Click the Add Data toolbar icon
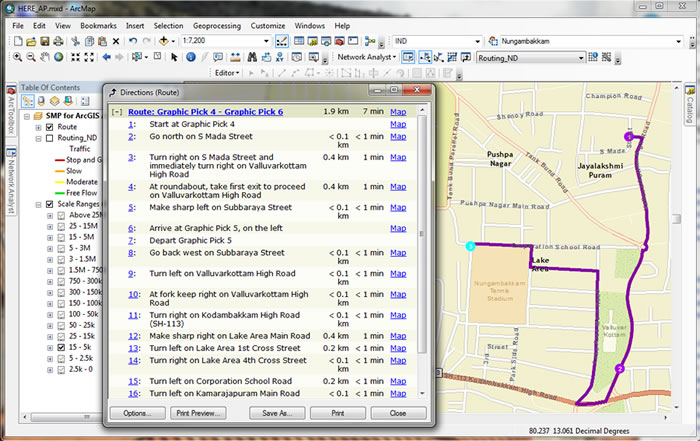Screen dimensions: 700x441 pos(166,41)
